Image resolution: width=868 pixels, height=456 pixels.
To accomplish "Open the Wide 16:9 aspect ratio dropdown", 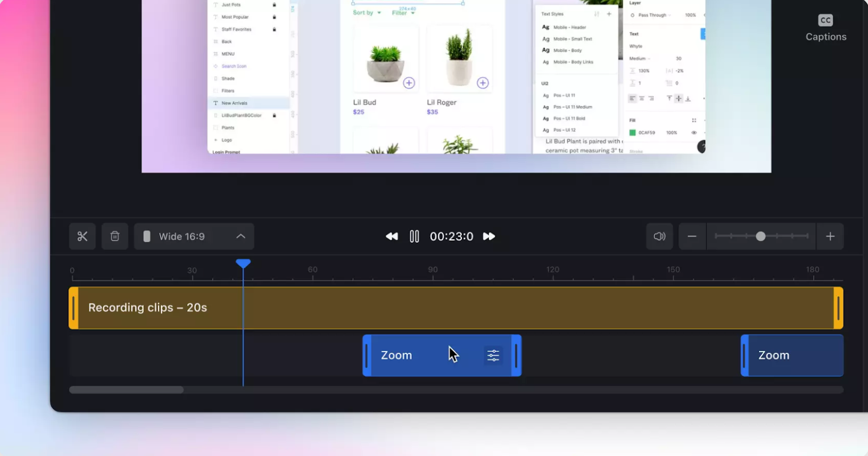I will pos(194,236).
